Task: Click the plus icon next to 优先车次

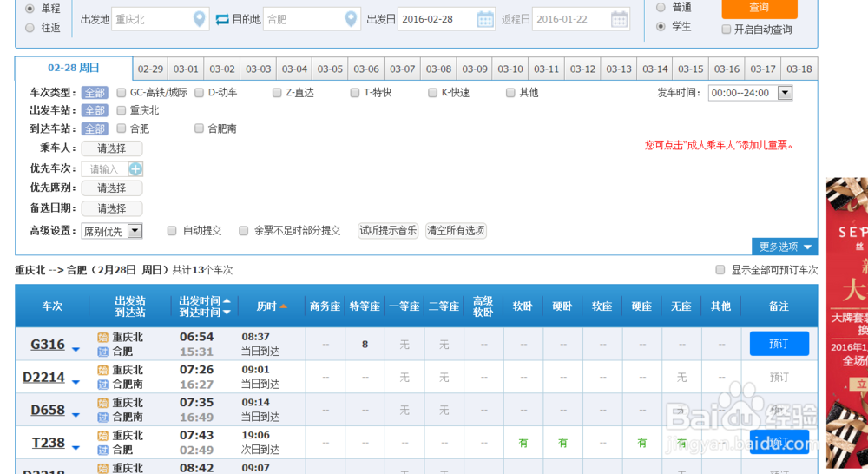Action: [135, 169]
